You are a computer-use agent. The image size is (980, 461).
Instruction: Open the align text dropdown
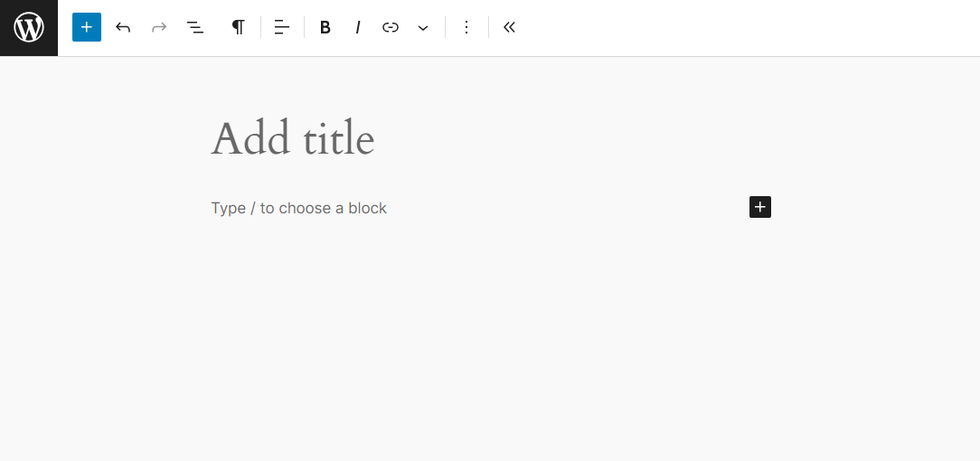pos(282,27)
